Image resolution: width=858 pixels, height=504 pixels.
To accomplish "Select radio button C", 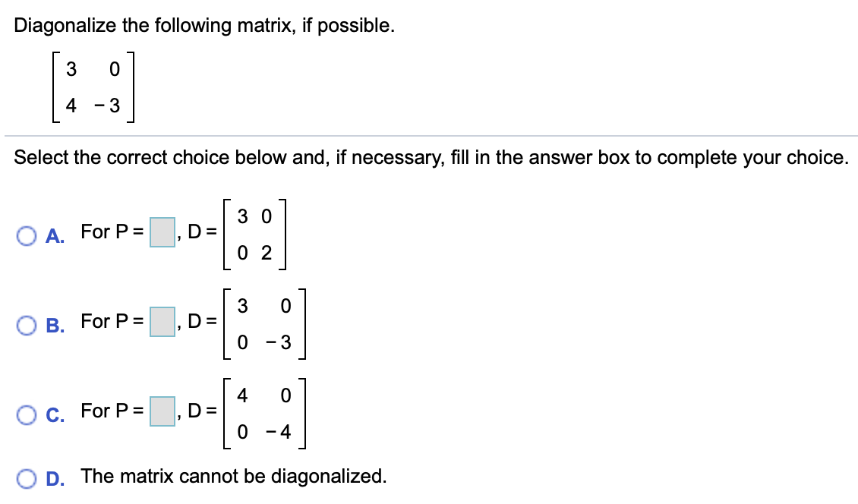I will coord(28,414).
